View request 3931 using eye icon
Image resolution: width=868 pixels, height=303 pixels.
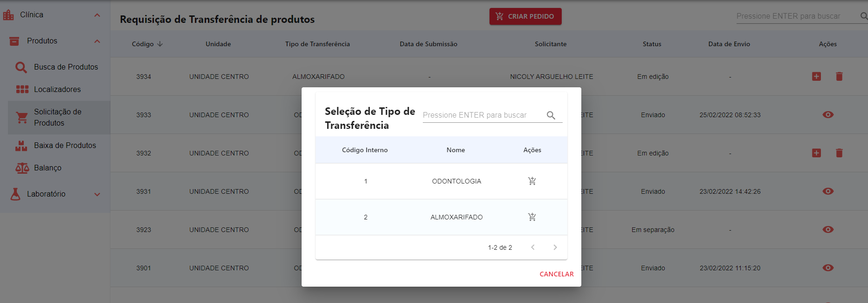[828, 191]
